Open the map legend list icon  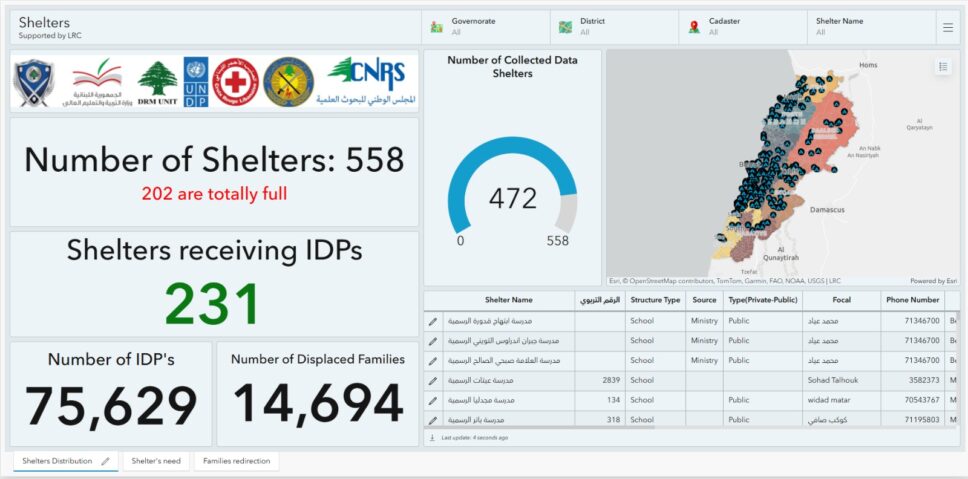(x=943, y=67)
